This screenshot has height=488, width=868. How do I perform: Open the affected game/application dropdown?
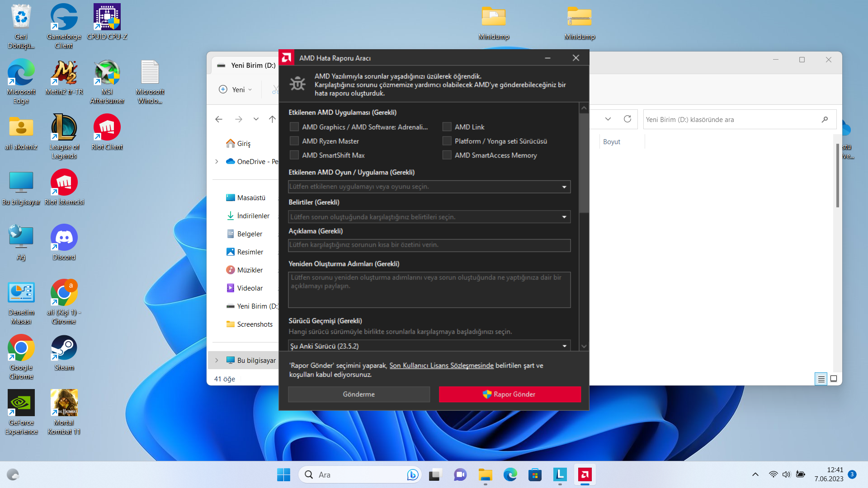point(429,187)
